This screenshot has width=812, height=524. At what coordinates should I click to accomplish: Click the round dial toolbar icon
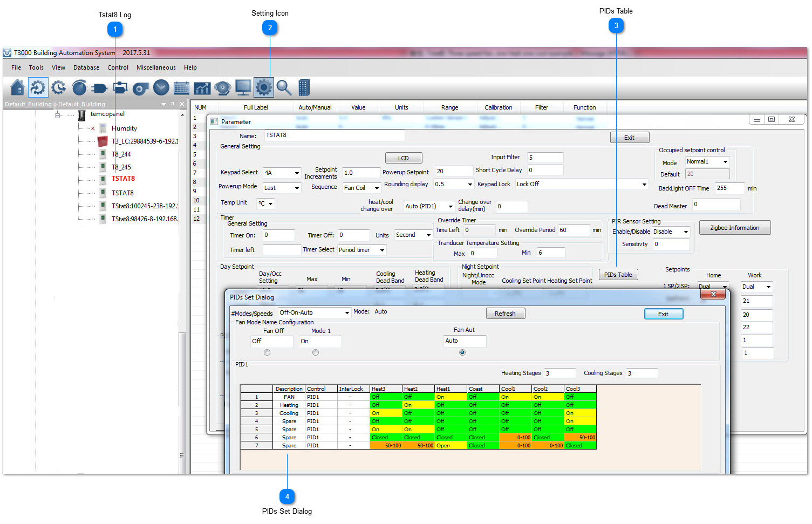(79, 87)
